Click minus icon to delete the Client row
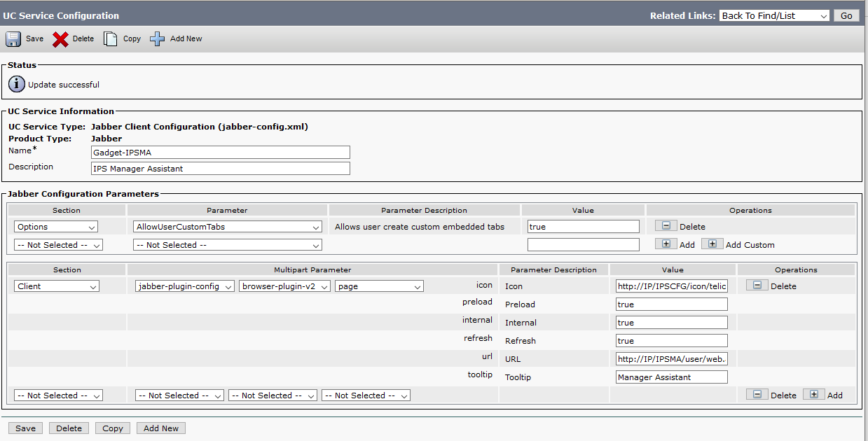The width and height of the screenshot is (868, 441). pyautogui.click(x=757, y=286)
